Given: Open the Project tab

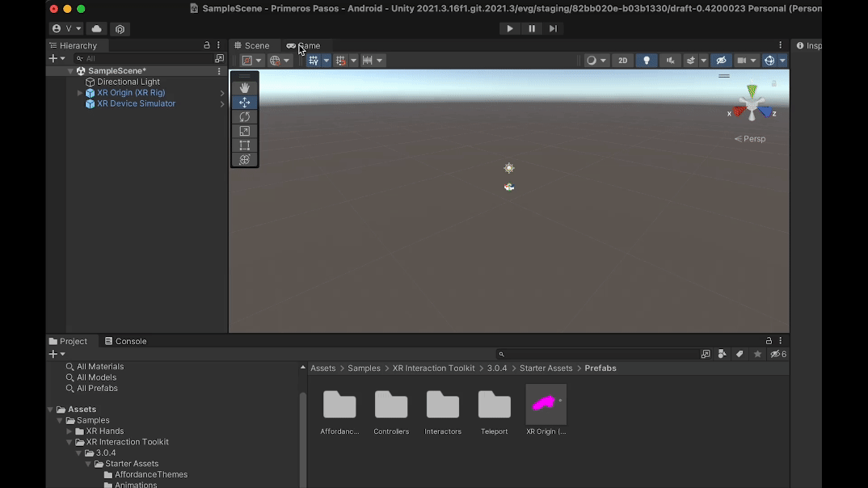Looking at the screenshot, I should [68, 342].
